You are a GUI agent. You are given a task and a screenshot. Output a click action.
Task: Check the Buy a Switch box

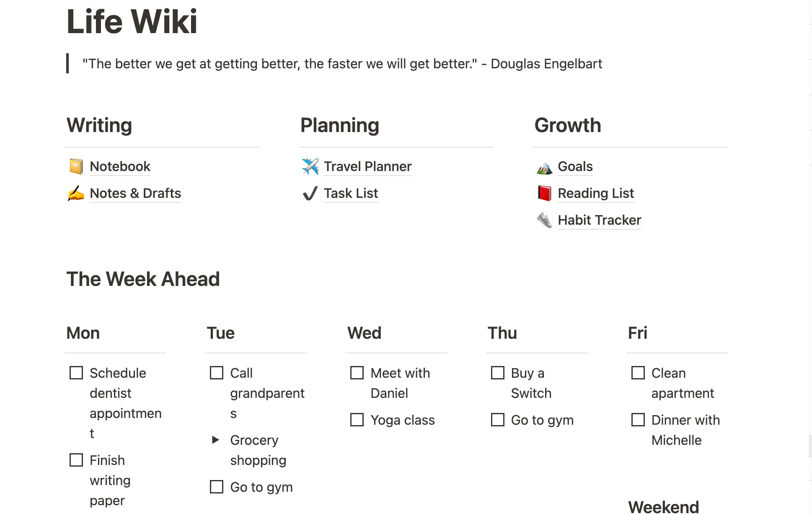(x=498, y=373)
